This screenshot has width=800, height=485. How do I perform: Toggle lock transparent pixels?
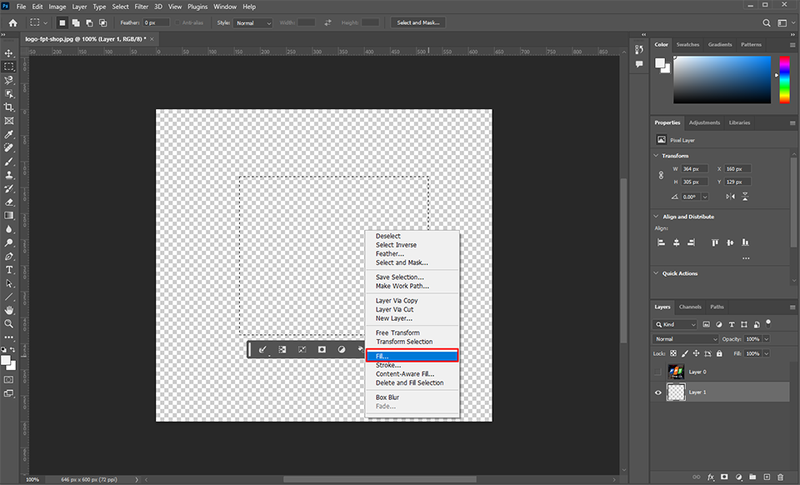tap(673, 353)
